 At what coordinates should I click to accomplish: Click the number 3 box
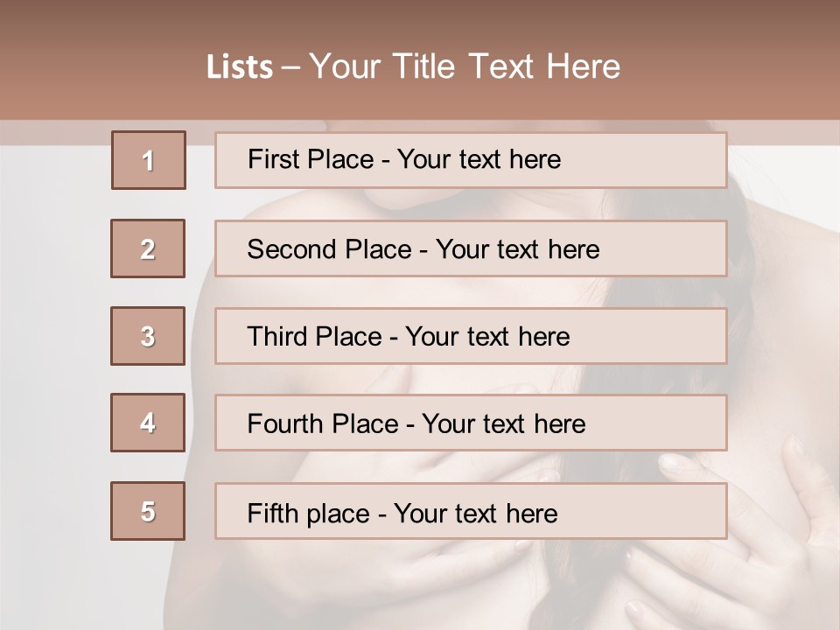pos(148,336)
